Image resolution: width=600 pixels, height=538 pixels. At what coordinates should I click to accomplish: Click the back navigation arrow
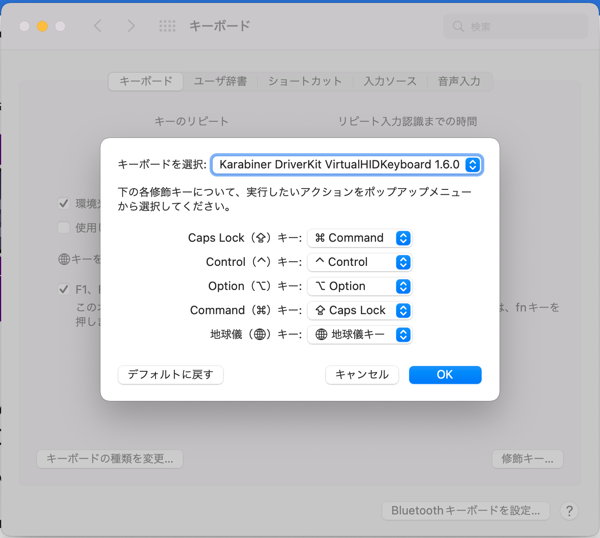point(98,26)
